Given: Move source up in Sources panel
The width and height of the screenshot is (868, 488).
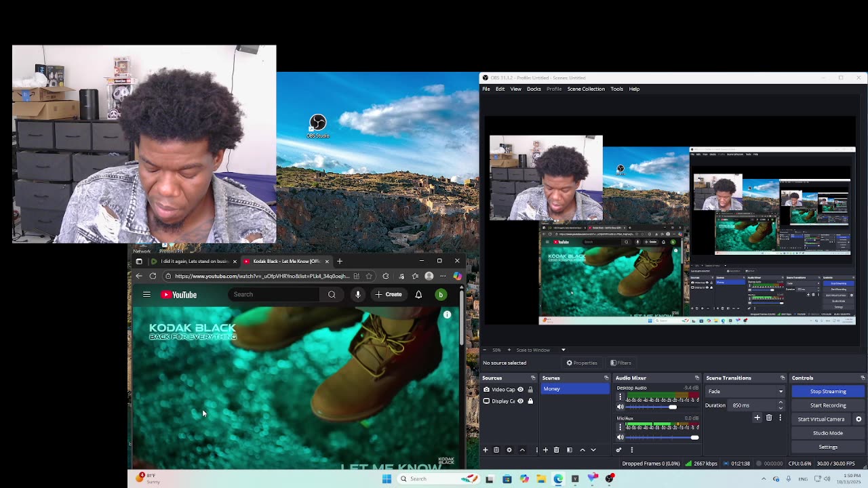Looking at the screenshot, I should point(522,450).
